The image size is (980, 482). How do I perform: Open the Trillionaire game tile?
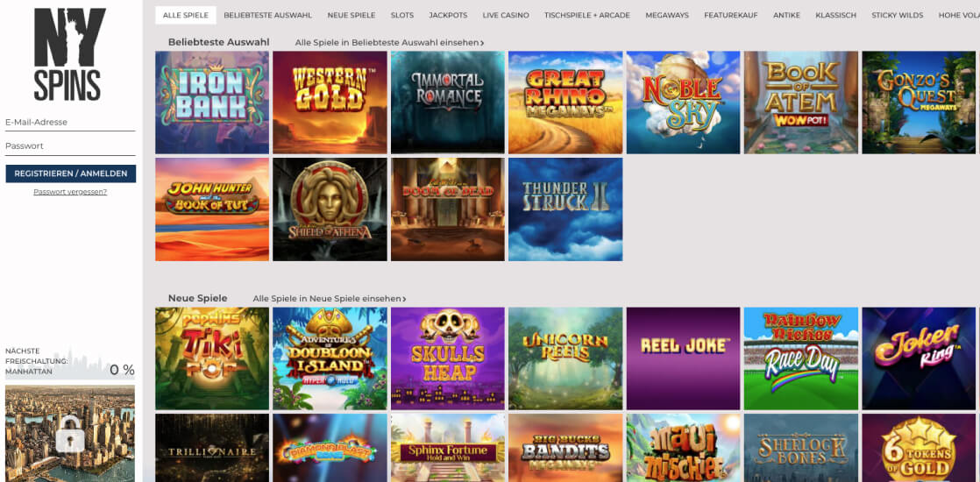coord(212,448)
